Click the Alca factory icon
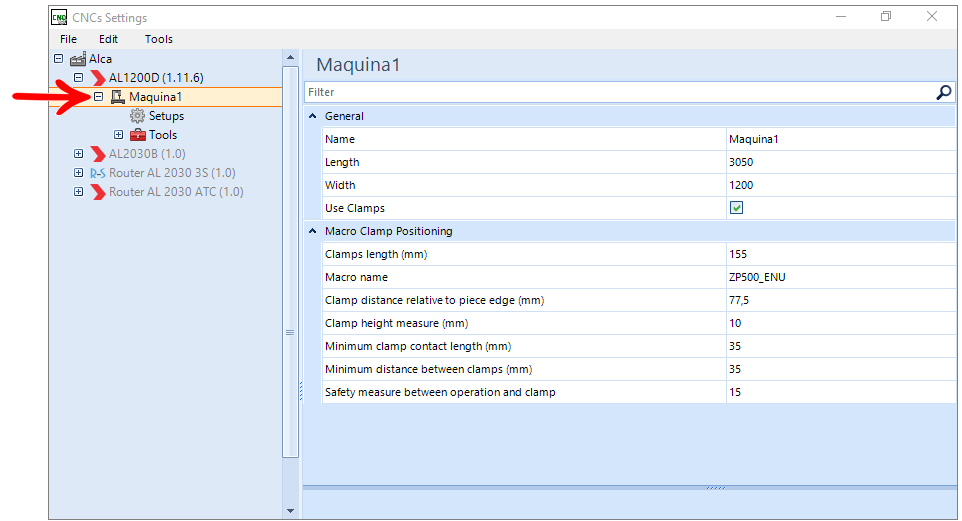 77,59
